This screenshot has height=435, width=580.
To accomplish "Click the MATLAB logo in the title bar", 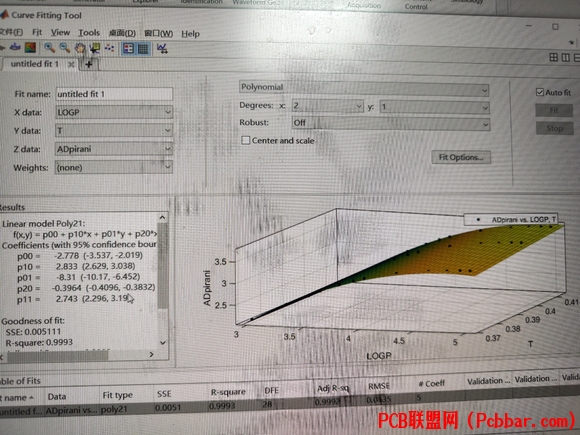I will click(x=4, y=15).
